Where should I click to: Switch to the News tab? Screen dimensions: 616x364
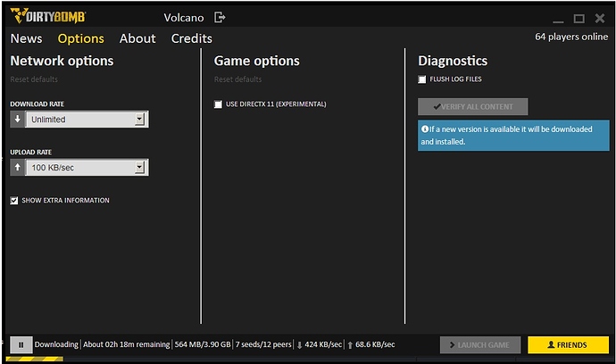coord(26,38)
